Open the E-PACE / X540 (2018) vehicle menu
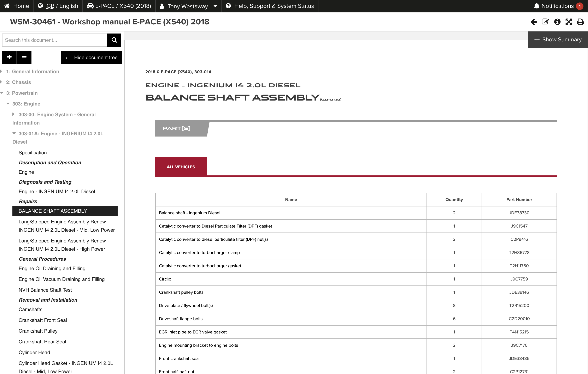Screen dimensions: 588x374 (119, 6)
